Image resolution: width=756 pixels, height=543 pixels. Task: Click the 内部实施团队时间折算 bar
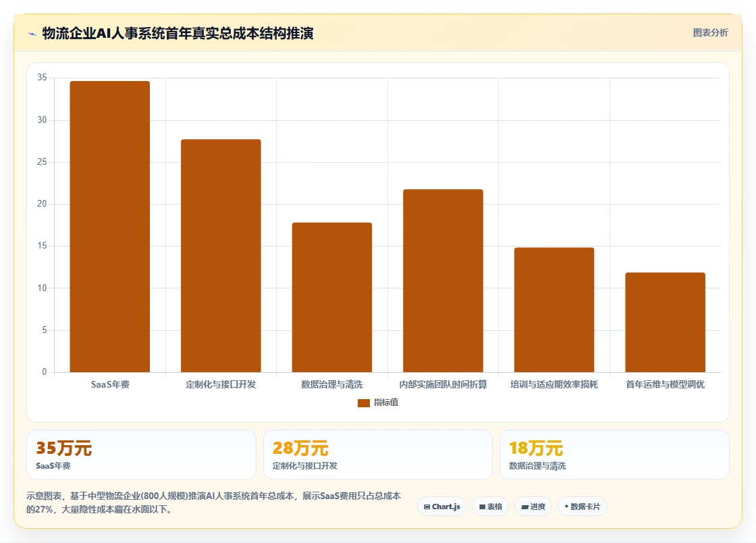coord(443,281)
